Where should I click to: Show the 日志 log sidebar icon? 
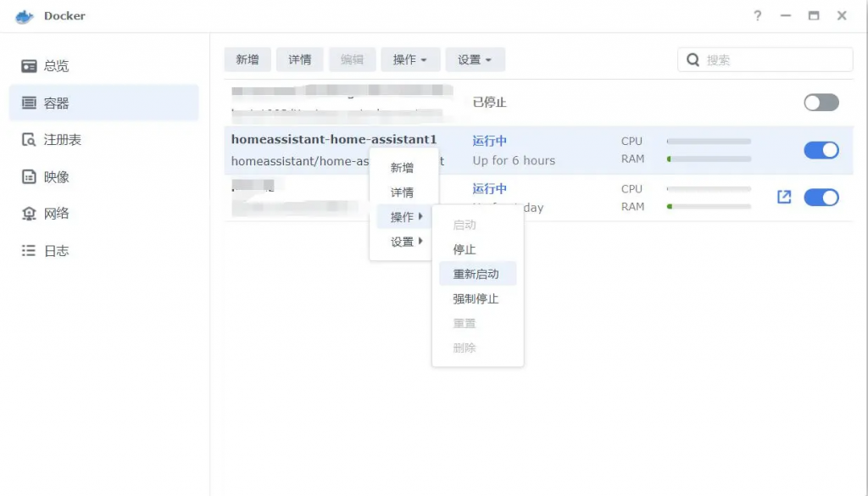click(30, 251)
